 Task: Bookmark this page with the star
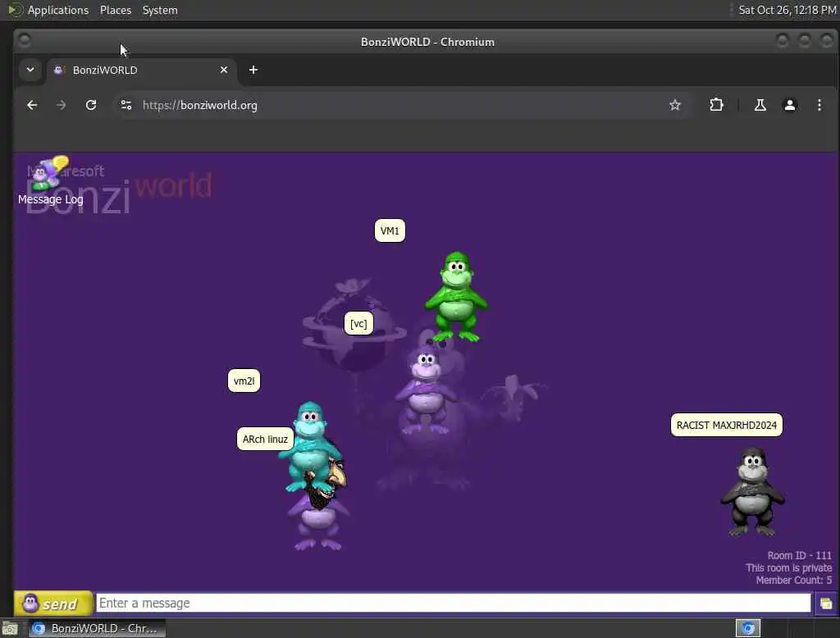point(675,105)
